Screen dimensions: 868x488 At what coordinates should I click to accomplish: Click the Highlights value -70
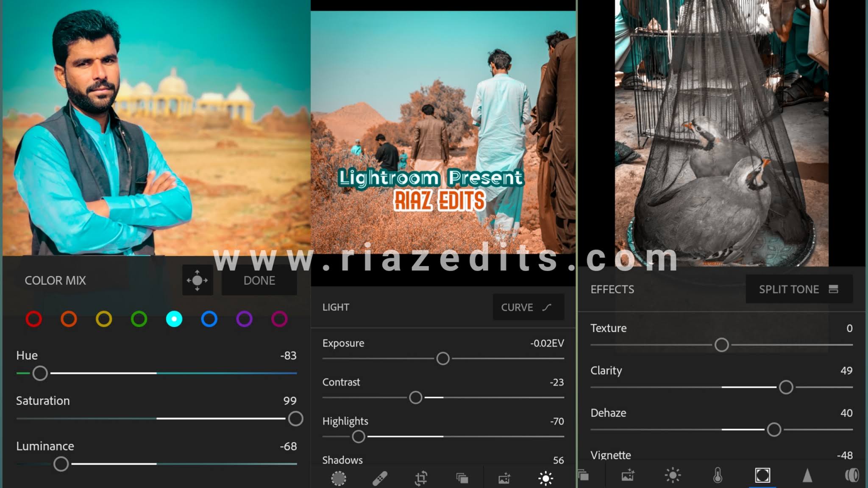pos(556,421)
